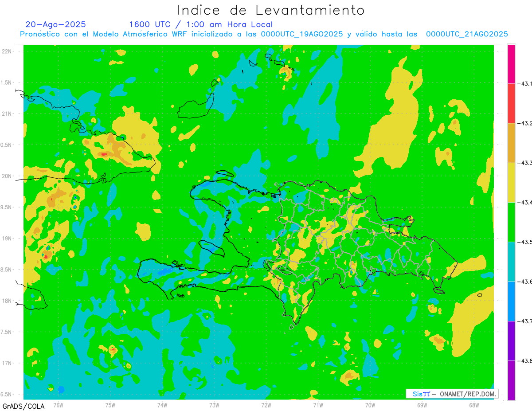Click the red swatch in the legend bar

tap(511, 103)
